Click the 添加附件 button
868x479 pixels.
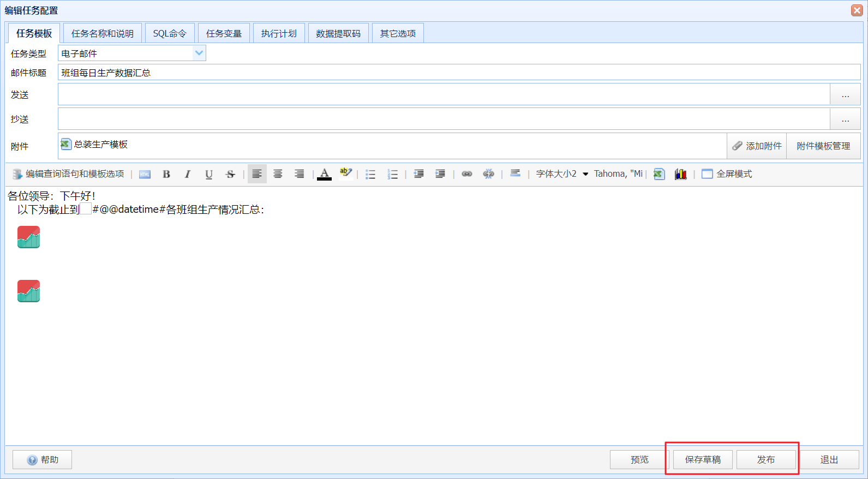coord(757,146)
